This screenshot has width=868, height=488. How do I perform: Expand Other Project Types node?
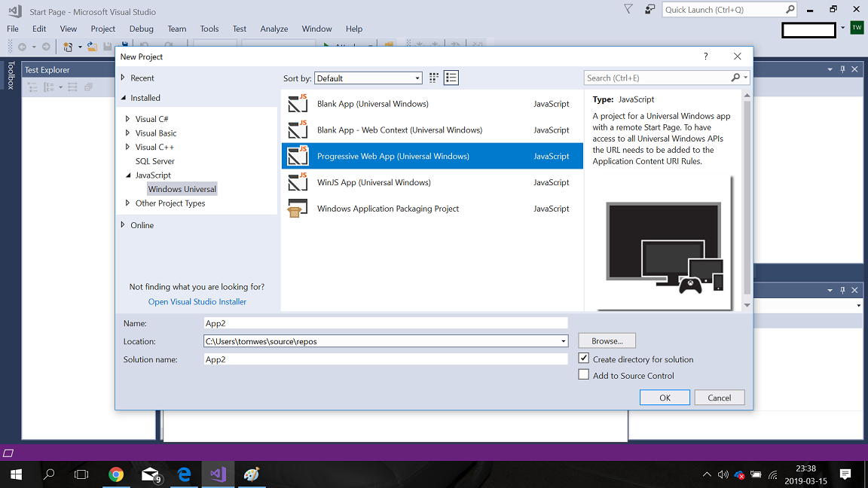pos(128,203)
